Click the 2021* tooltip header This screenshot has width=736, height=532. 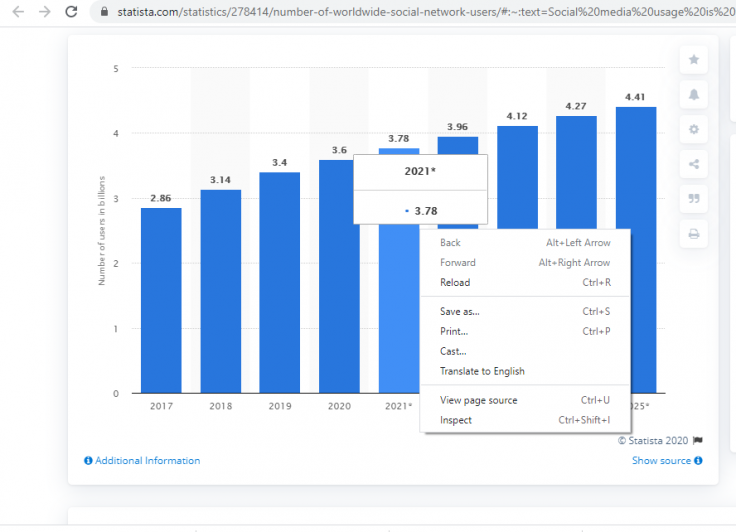(x=420, y=171)
